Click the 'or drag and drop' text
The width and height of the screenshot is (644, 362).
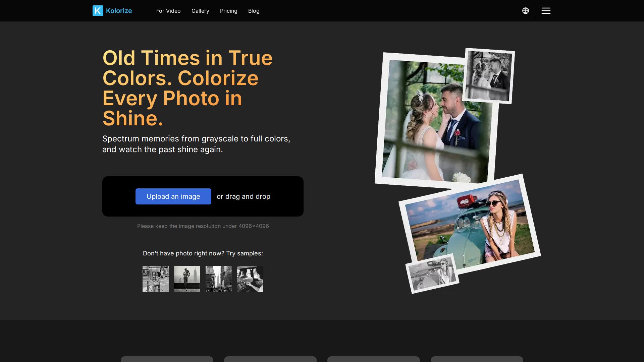pos(243,196)
